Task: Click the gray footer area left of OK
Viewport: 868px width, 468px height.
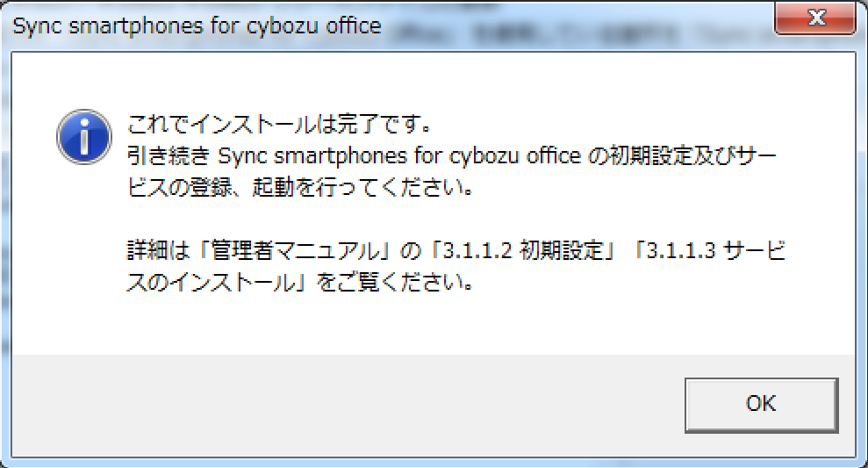Action: tap(351, 404)
